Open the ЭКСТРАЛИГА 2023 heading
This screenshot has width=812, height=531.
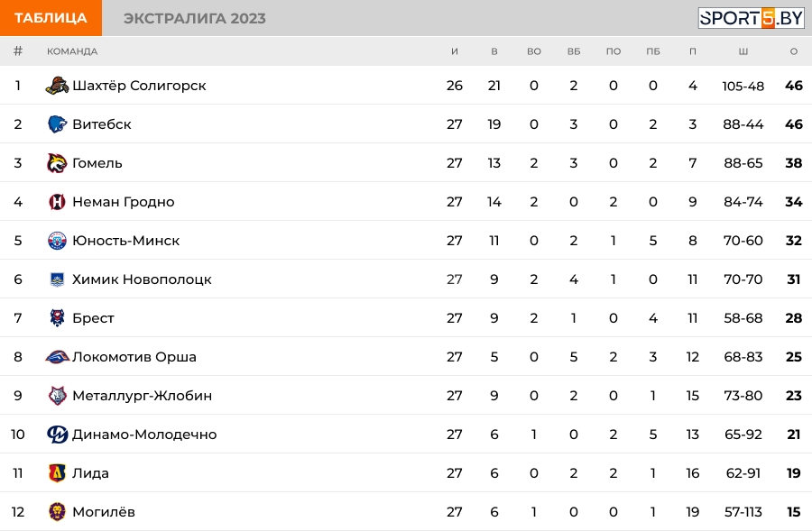pyautogui.click(x=195, y=18)
